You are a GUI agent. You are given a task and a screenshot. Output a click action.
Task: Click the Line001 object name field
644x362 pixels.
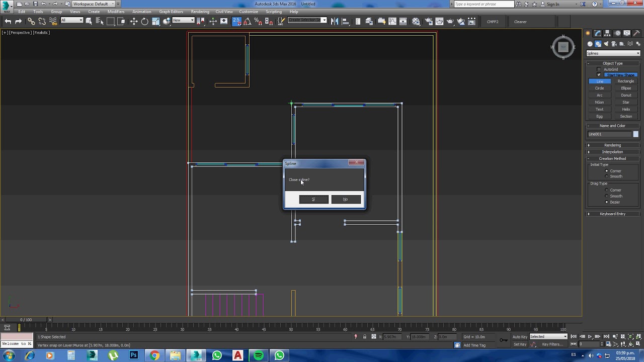tap(609, 134)
